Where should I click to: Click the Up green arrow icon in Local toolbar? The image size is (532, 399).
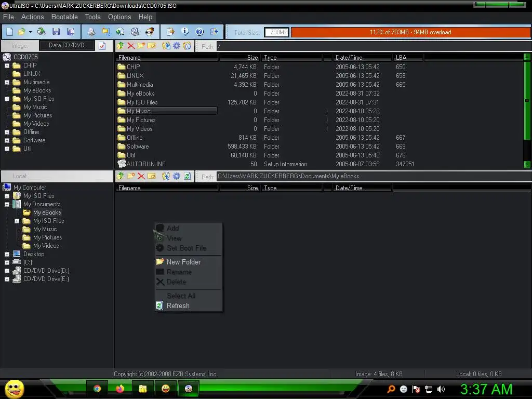(121, 176)
